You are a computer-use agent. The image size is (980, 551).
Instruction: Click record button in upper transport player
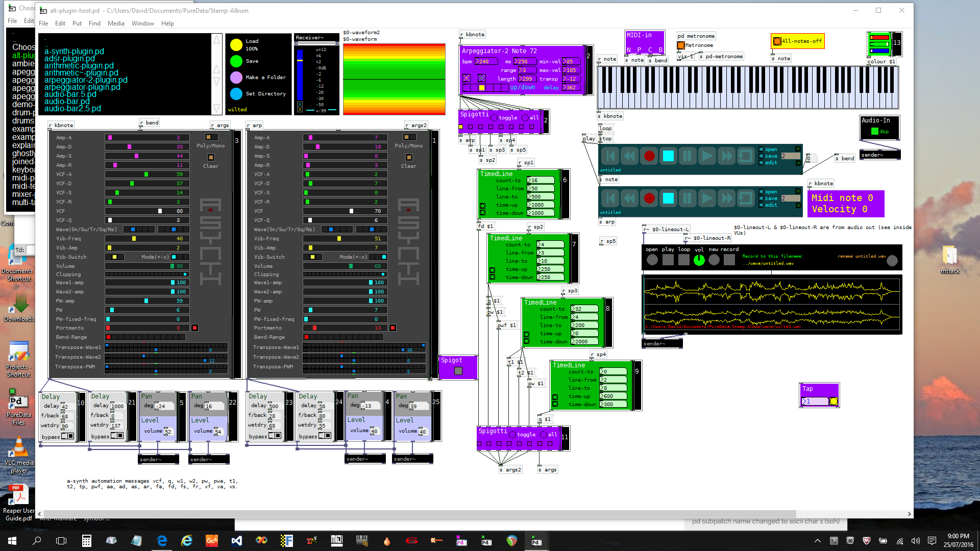pyautogui.click(x=649, y=156)
